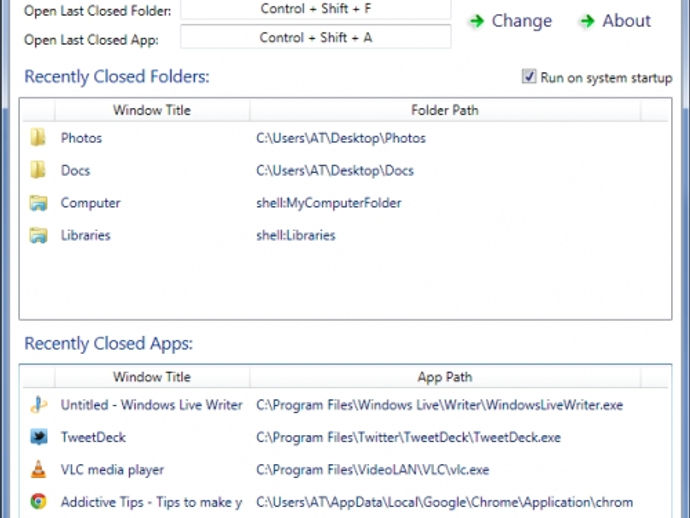Select the Docs window title

[75, 170]
